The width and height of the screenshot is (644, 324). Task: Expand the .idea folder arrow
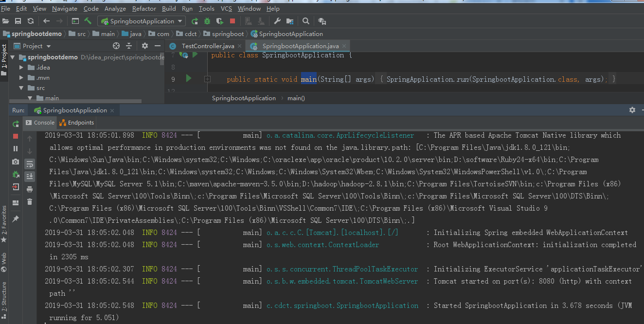click(x=21, y=67)
